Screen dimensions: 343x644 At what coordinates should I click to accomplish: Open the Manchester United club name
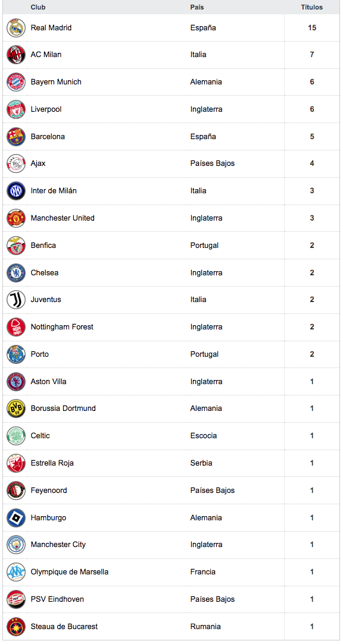coord(63,218)
